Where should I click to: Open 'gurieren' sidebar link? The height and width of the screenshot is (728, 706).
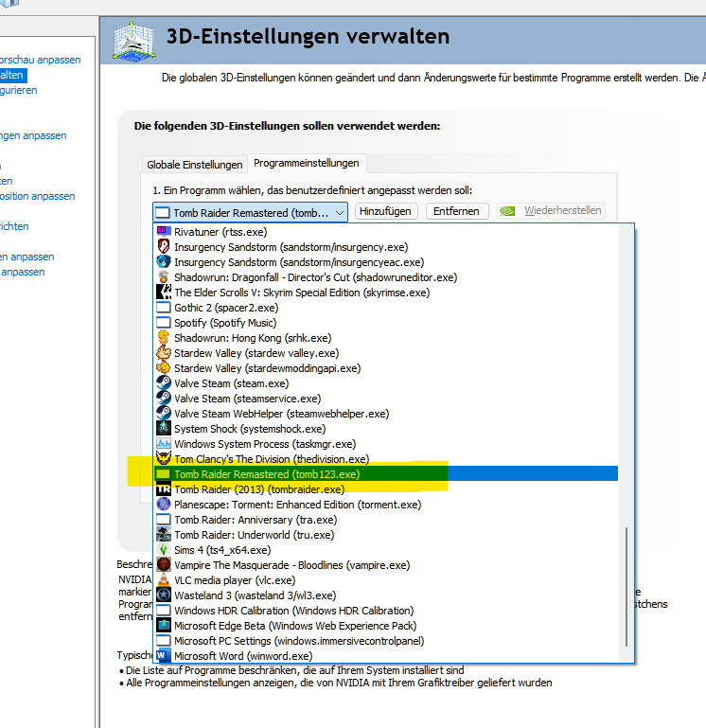coord(19,90)
